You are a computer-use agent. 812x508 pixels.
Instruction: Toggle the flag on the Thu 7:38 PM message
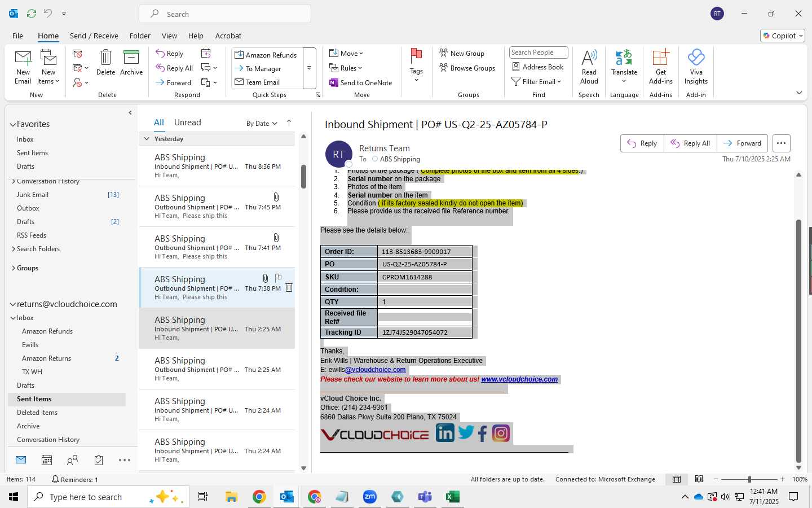pos(278,278)
